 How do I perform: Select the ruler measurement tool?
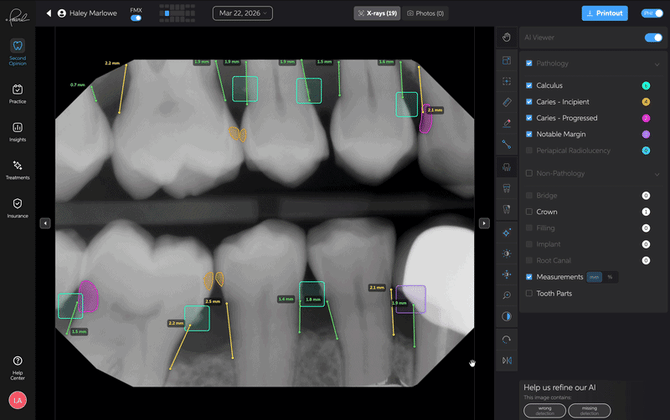(507, 101)
